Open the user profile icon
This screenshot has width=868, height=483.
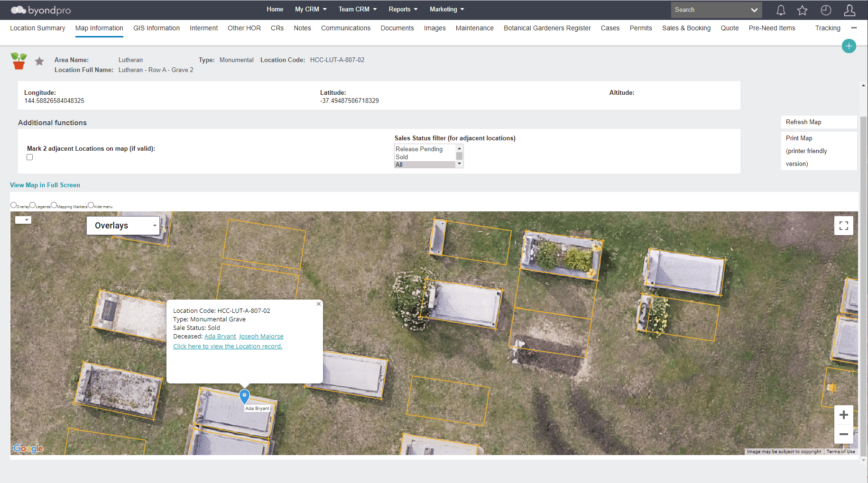point(850,10)
